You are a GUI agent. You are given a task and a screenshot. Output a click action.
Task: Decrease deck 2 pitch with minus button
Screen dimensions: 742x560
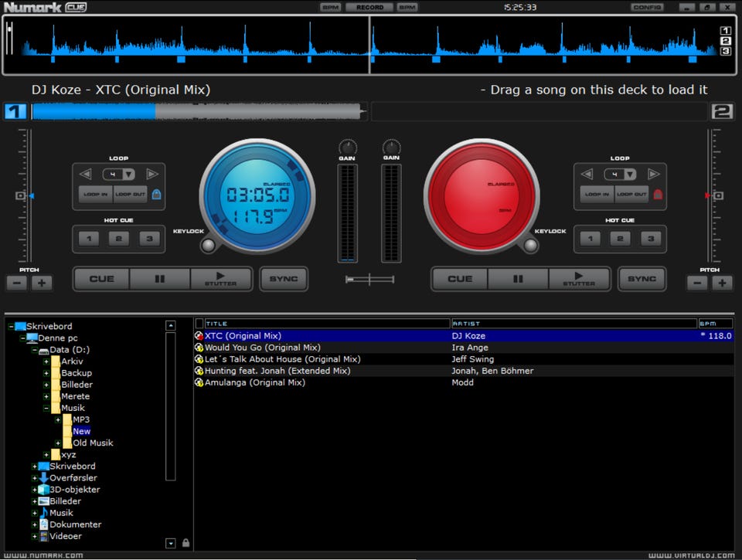click(x=697, y=283)
